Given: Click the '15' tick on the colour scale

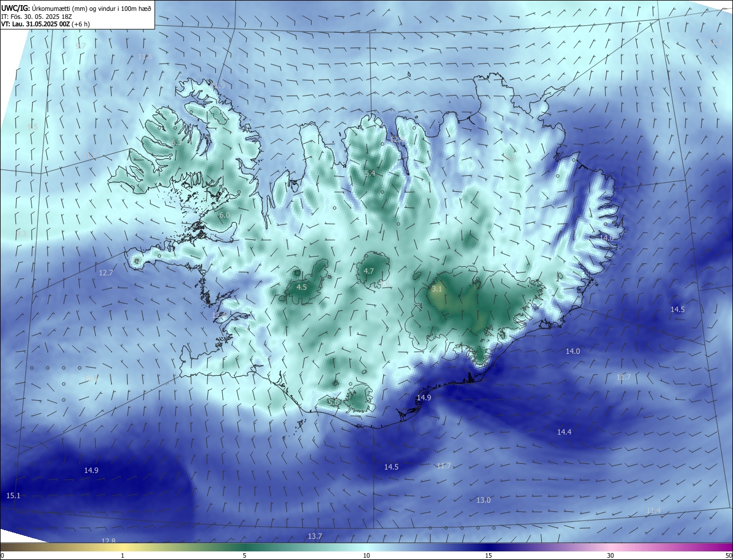Looking at the screenshot, I should [x=488, y=555].
